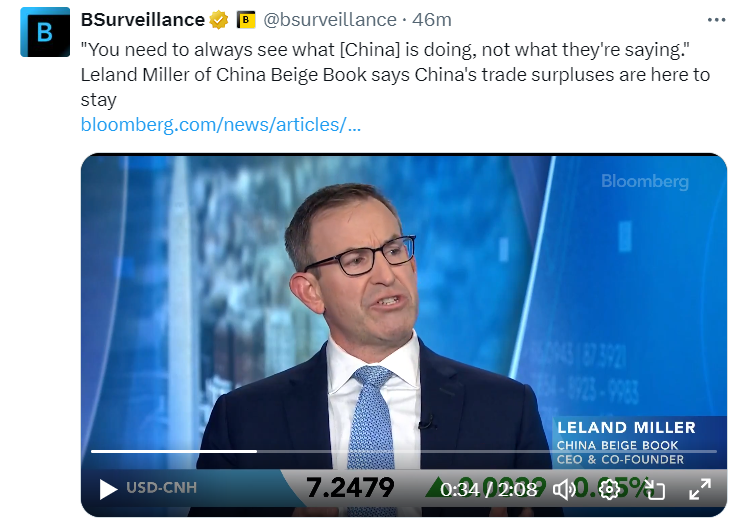Play the video with the play button
734x527 pixels.
coord(108,490)
